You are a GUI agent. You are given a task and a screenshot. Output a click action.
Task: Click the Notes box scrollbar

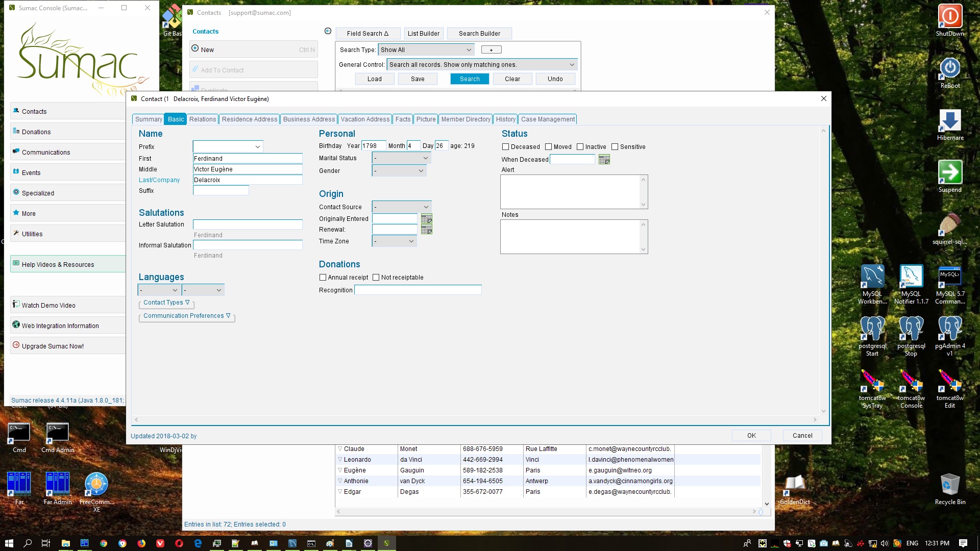pos(644,237)
